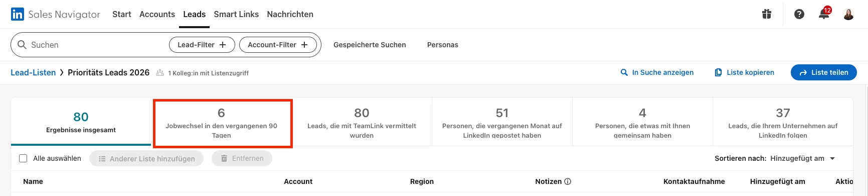
Task: Open the help question mark icon
Action: [799, 14]
